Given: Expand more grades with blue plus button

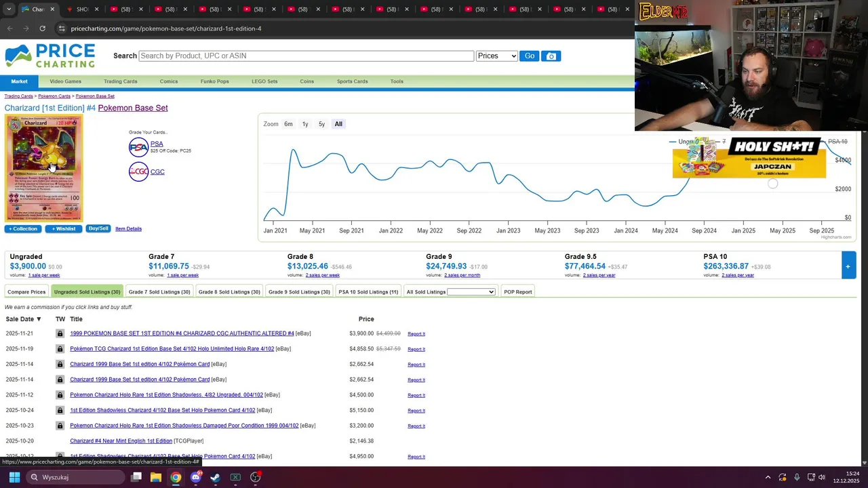Looking at the screenshot, I should click(x=848, y=266).
